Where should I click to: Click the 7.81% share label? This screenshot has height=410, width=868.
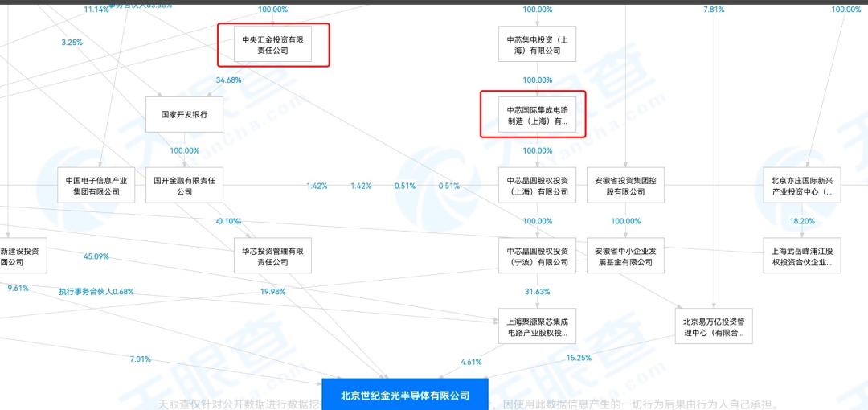[x=714, y=10]
